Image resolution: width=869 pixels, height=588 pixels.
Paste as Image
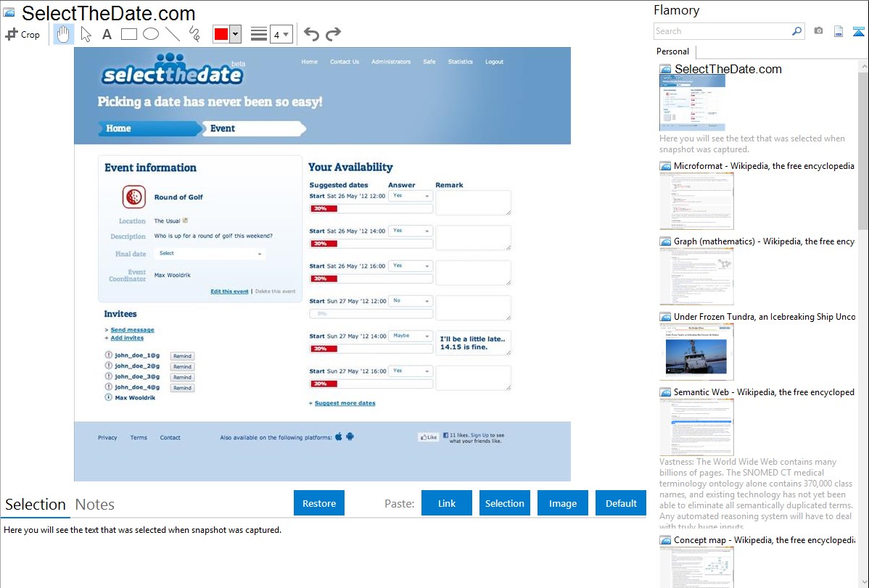click(x=562, y=503)
